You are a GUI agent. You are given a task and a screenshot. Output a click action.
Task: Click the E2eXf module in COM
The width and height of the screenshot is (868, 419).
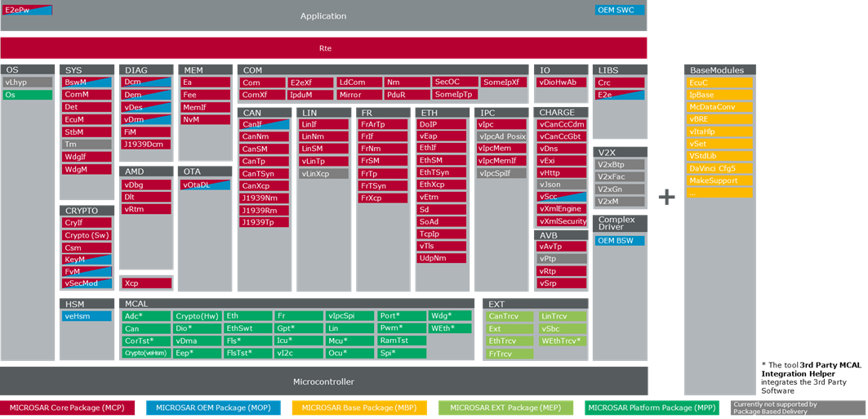[x=310, y=82]
